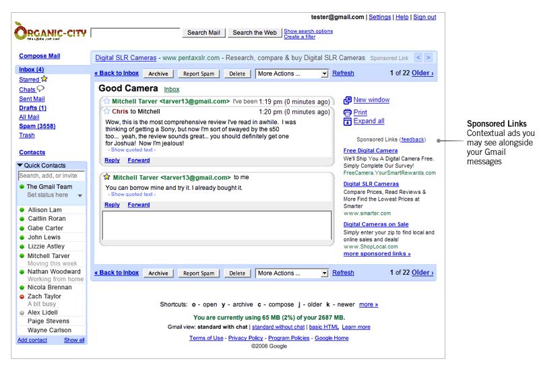Click the printer icon beside Print
Viewport: 539px width, 392px height.
point(348,112)
